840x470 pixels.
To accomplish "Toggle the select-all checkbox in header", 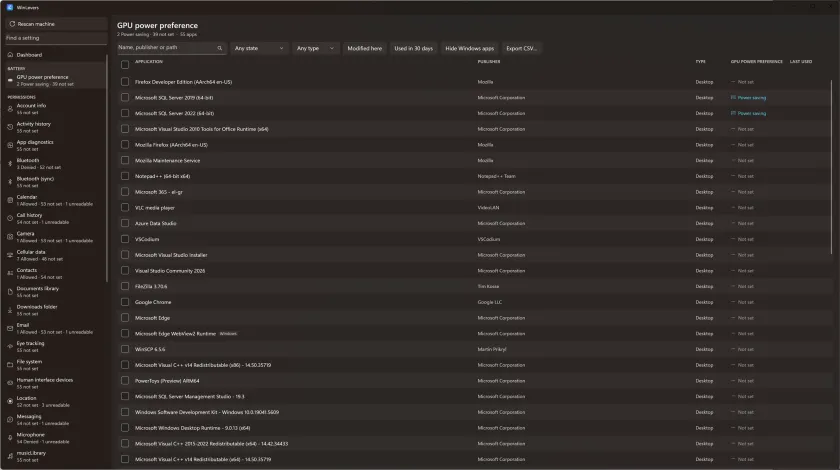I will [125, 65].
